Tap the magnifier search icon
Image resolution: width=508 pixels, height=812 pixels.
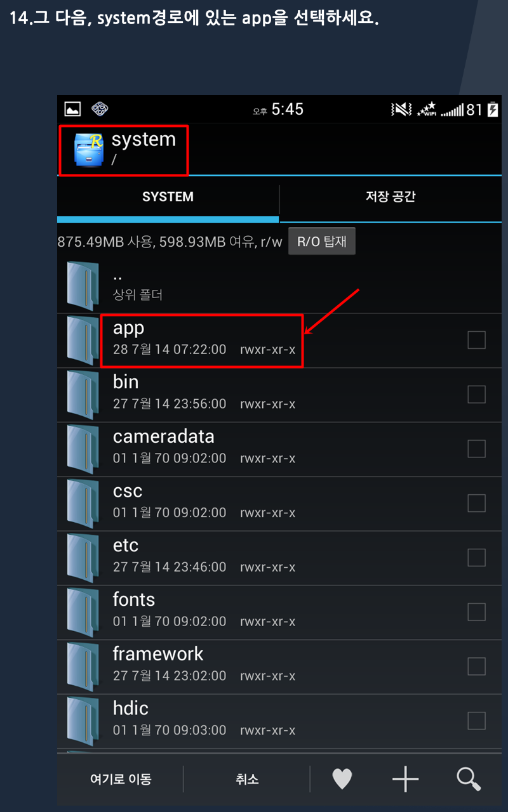pos(469,779)
